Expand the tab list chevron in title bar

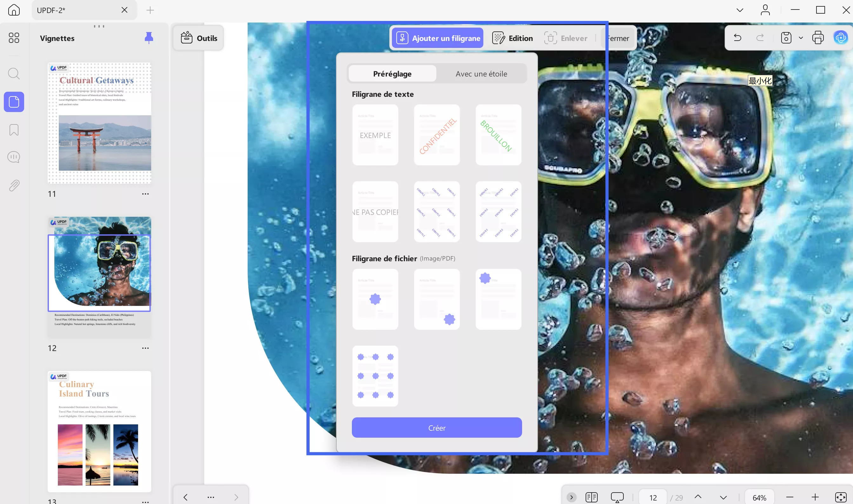(740, 10)
